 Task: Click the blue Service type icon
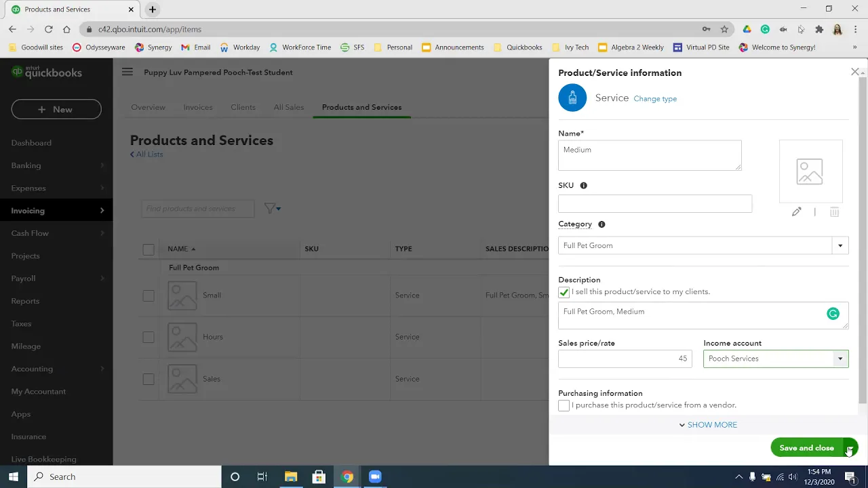[572, 98]
